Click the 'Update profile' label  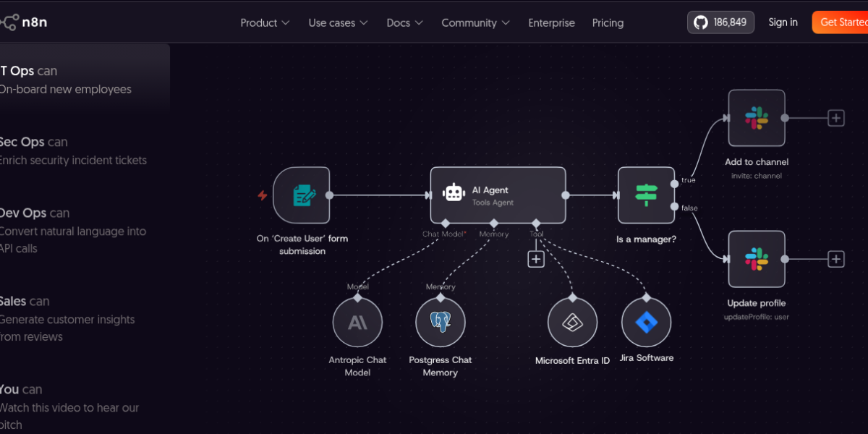pyautogui.click(x=757, y=303)
